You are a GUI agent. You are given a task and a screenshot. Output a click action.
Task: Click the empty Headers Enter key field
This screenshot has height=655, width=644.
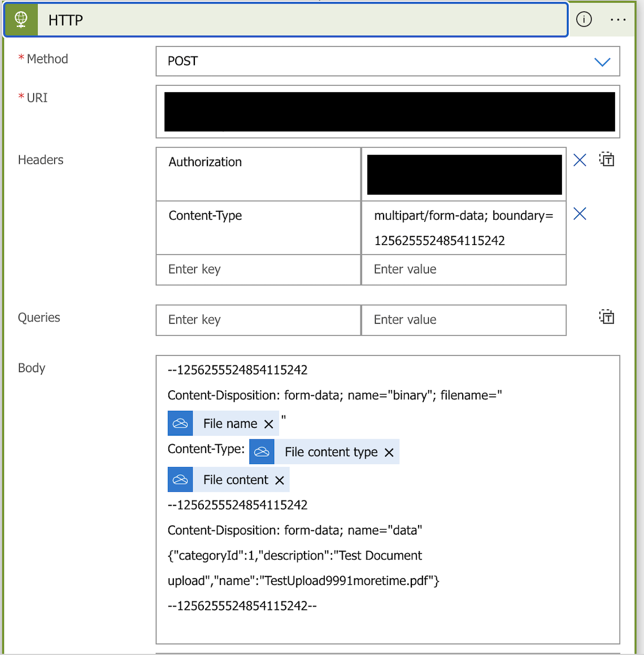coord(258,270)
